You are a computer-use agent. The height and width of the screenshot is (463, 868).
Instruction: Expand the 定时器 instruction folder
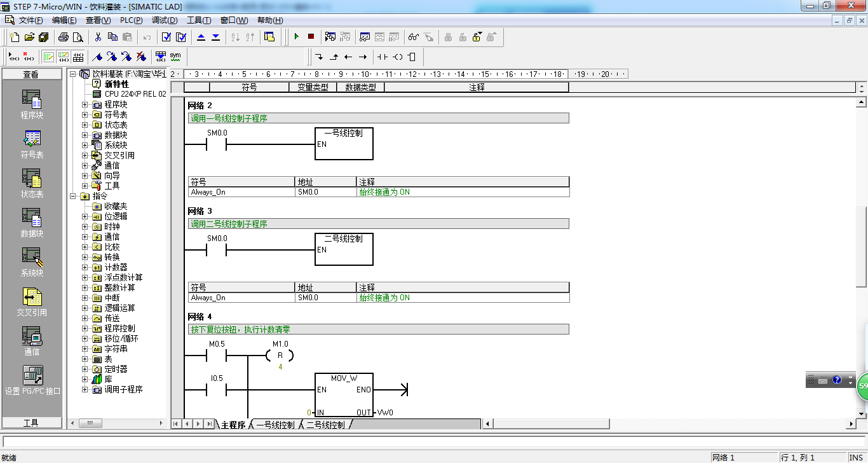85,369
